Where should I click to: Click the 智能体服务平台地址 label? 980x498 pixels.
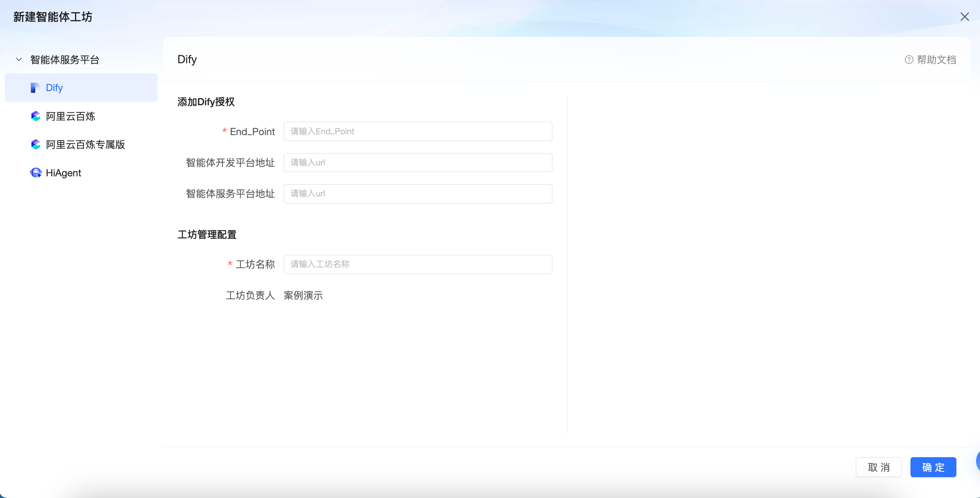[x=230, y=194]
